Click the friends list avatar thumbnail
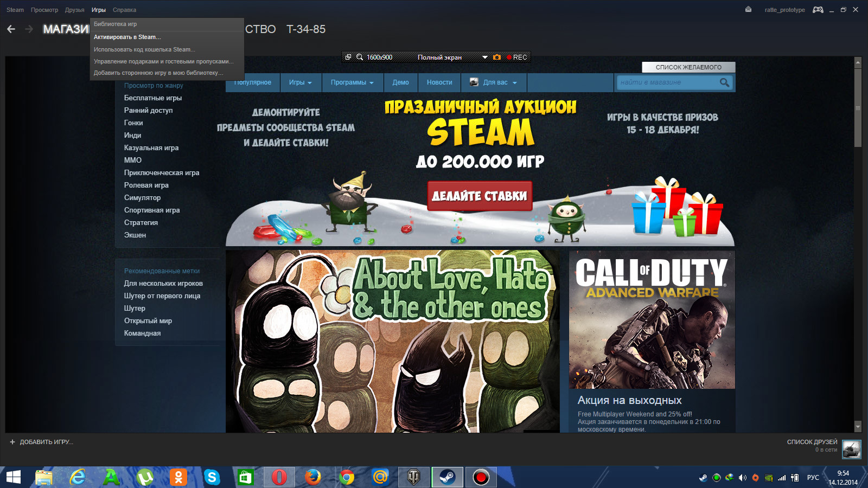Viewport: 868px width, 488px height. (x=851, y=449)
